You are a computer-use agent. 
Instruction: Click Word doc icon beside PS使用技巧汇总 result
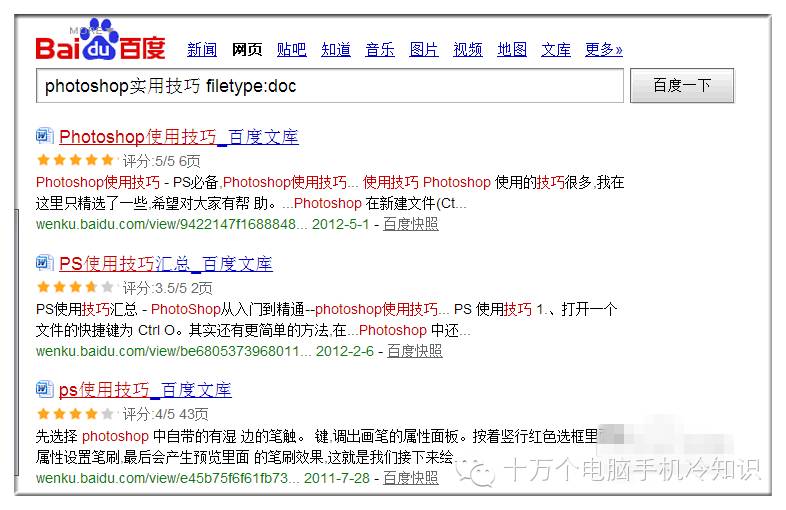click(45, 262)
